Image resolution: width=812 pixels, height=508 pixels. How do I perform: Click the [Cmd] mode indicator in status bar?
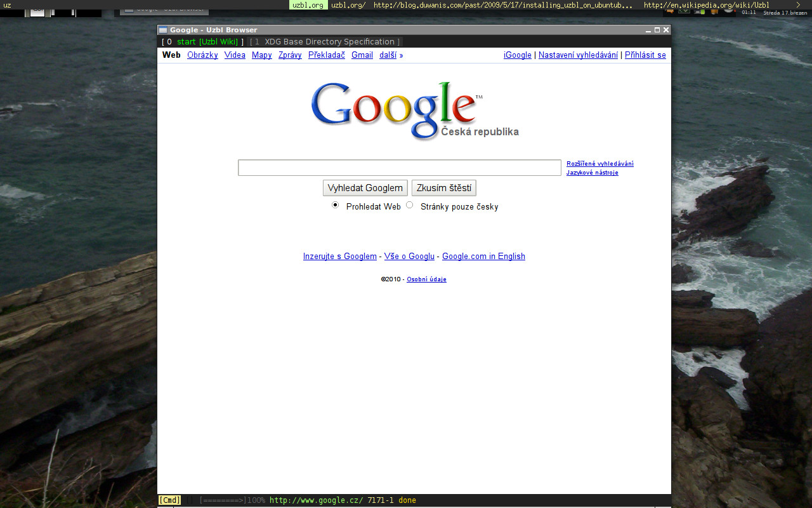click(x=169, y=500)
